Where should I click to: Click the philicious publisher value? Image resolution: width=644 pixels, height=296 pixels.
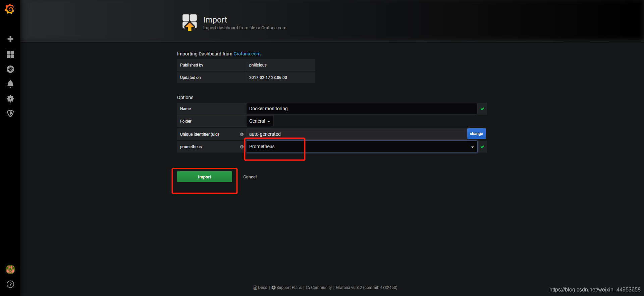click(258, 65)
